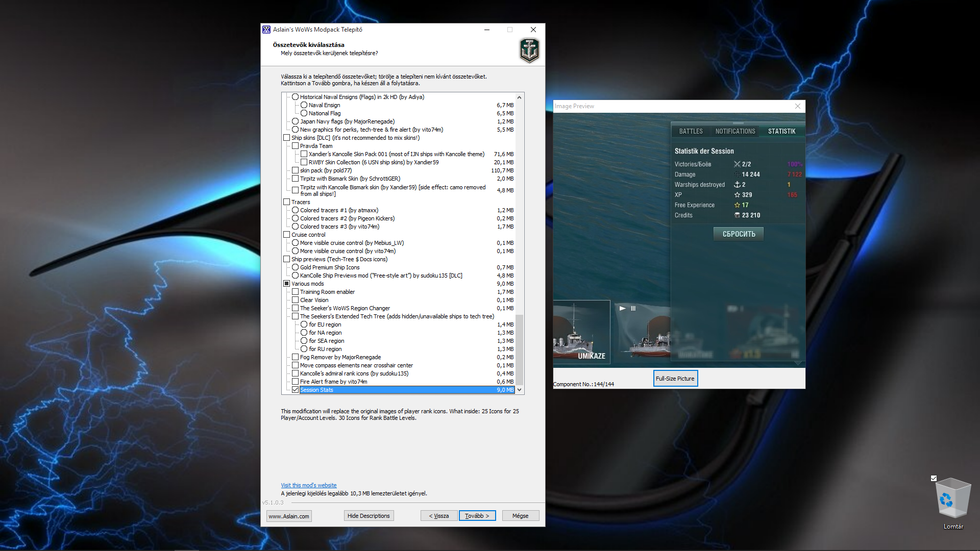The width and height of the screenshot is (980, 551).
Task: Select the Naval Ensign radio button
Action: tap(304, 105)
